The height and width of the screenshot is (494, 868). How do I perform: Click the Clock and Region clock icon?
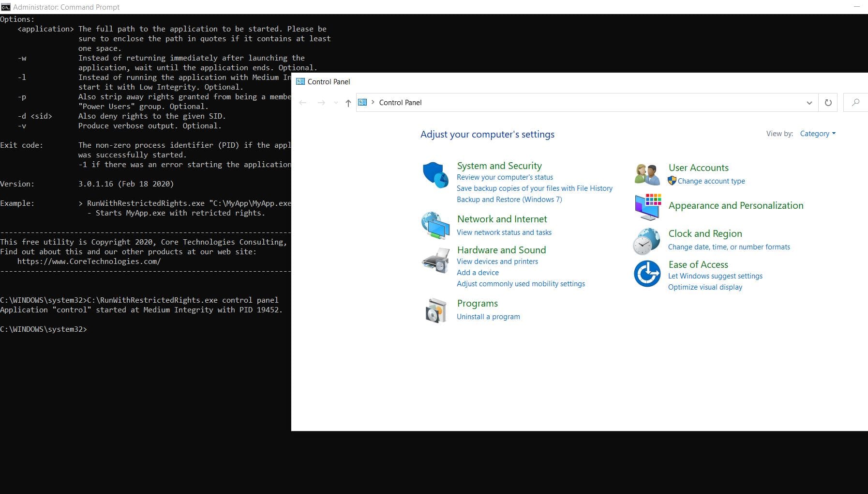click(x=646, y=241)
